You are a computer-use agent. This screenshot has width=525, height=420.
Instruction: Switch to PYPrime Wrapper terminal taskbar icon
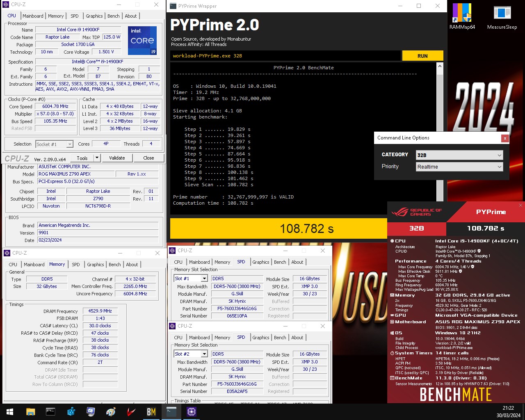[x=171, y=412]
